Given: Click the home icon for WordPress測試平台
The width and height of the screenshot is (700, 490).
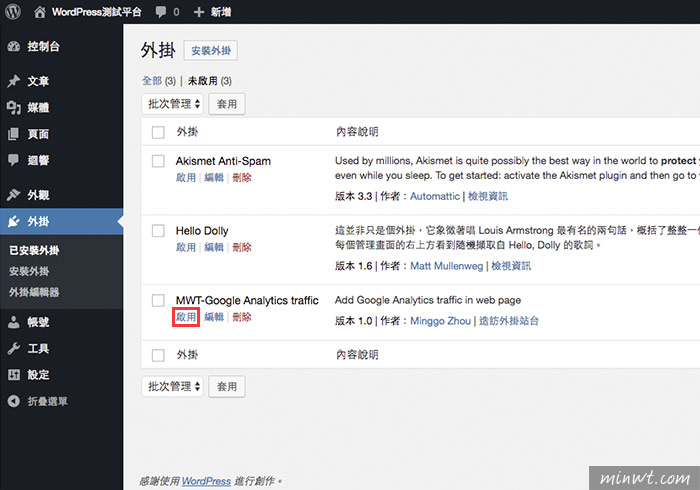Looking at the screenshot, I should click(x=40, y=12).
